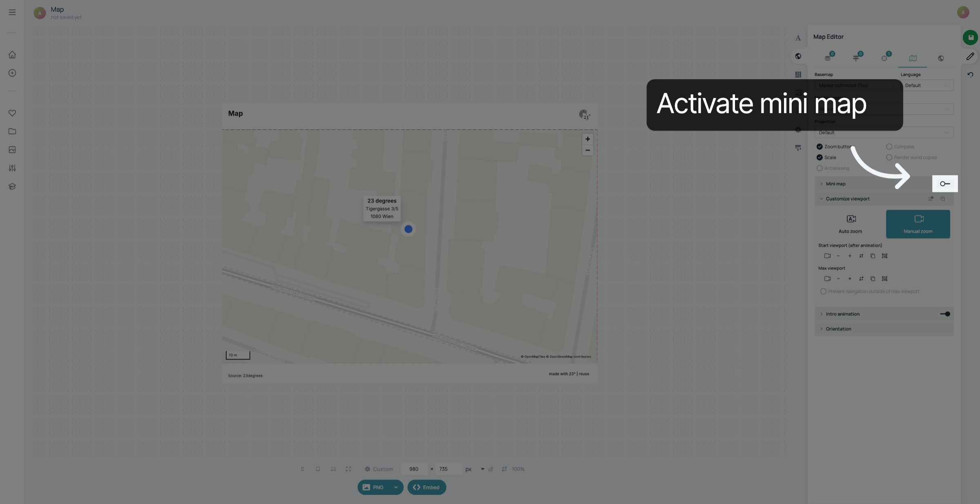
Task: Toggle the aspect ratio lock icon
Action: pos(491,469)
